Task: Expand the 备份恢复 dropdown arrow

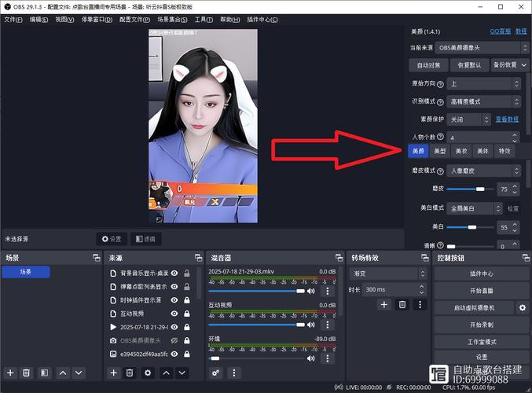Action: tap(524, 64)
